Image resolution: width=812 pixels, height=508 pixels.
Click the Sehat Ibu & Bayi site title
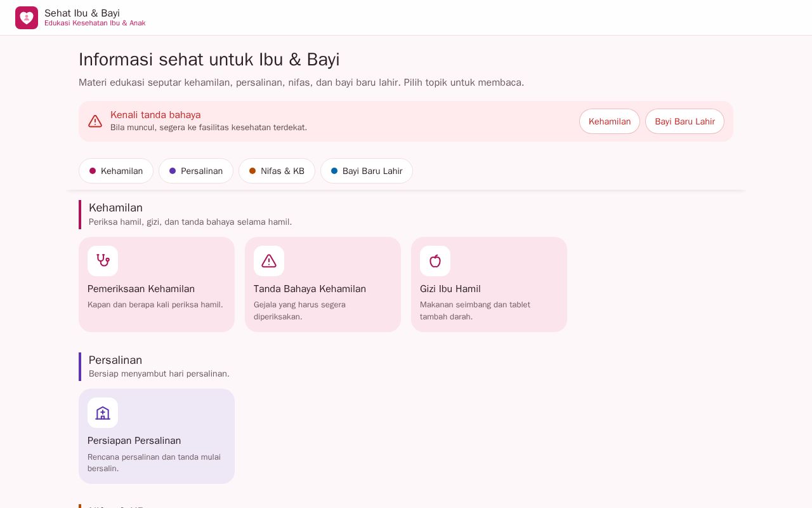pos(82,13)
